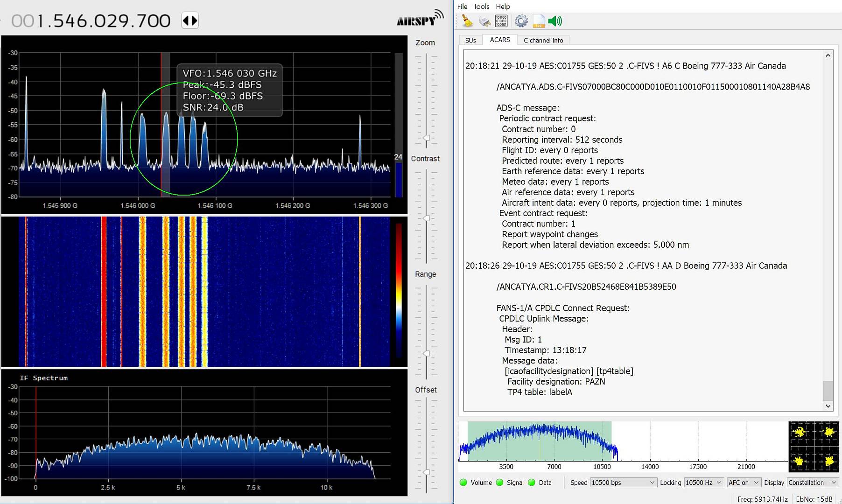
Task: Open the AFC on dropdown
Action: tap(744, 483)
